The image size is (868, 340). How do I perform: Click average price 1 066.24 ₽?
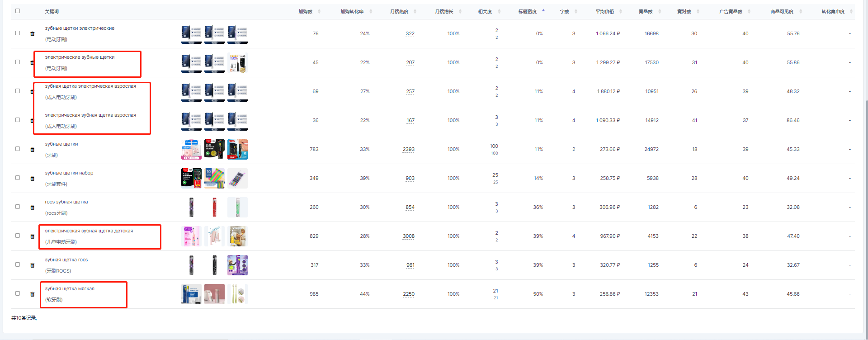[608, 33]
